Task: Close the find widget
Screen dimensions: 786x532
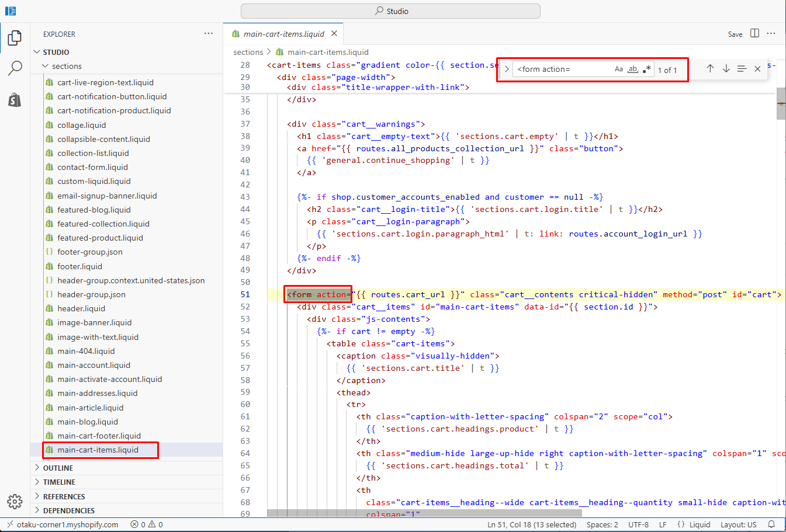Action: [x=757, y=69]
